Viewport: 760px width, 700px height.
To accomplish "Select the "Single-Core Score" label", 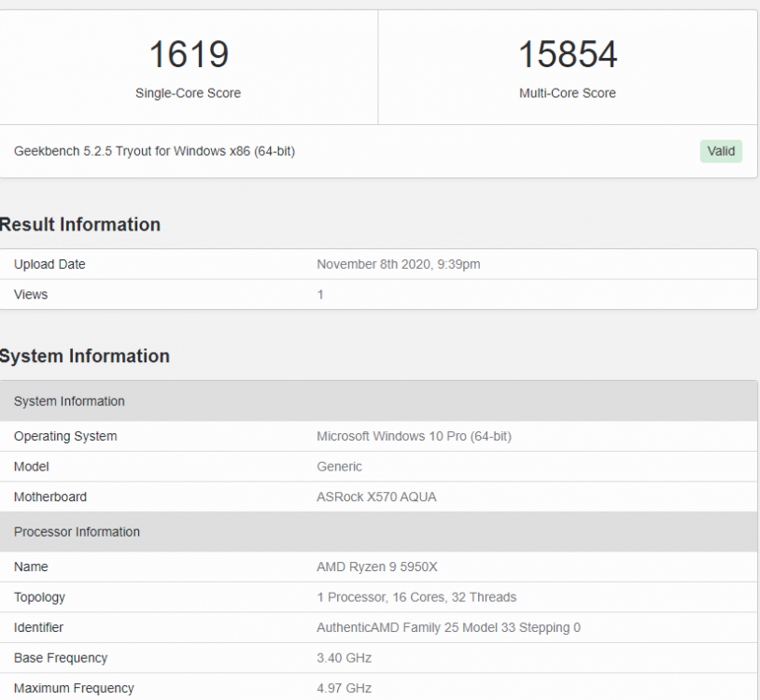I will tap(188, 93).
